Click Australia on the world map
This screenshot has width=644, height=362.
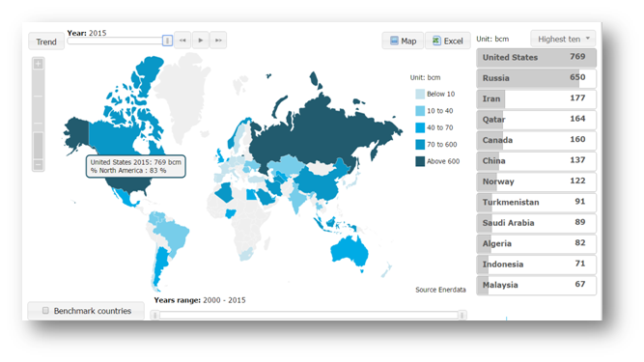[350, 250]
